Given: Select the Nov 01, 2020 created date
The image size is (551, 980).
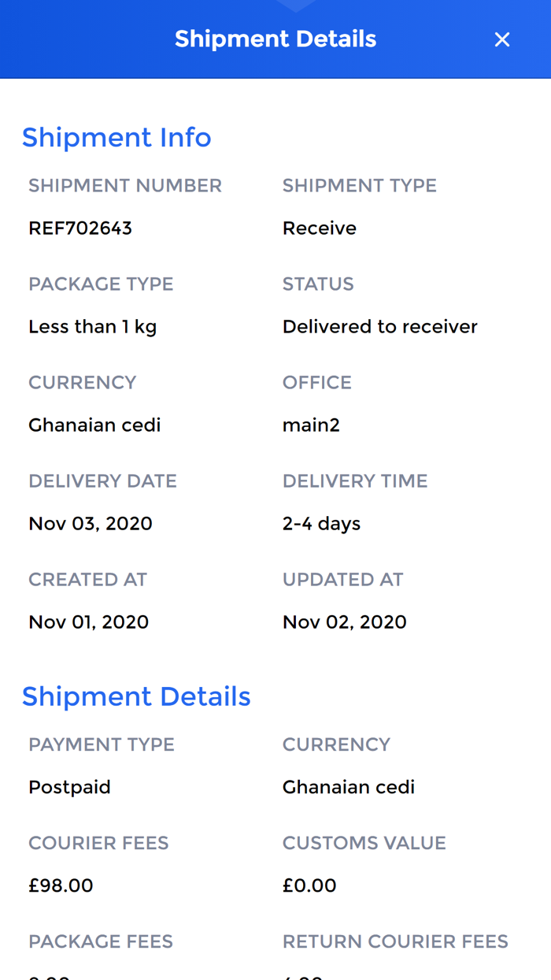Looking at the screenshot, I should (x=88, y=622).
